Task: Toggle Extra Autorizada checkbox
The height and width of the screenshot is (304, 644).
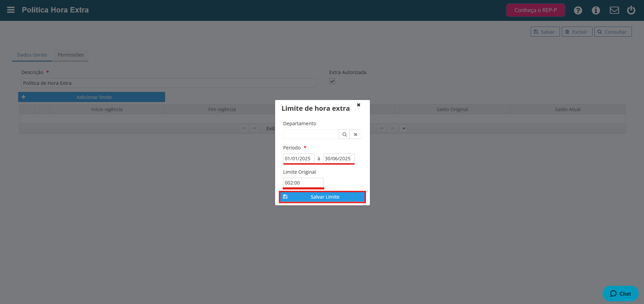Action: click(332, 81)
